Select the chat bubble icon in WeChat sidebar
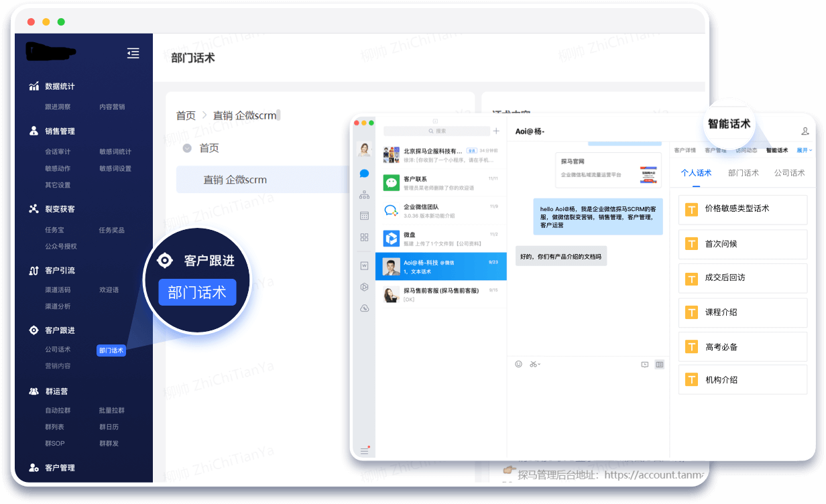The height and width of the screenshot is (504, 826). click(364, 174)
